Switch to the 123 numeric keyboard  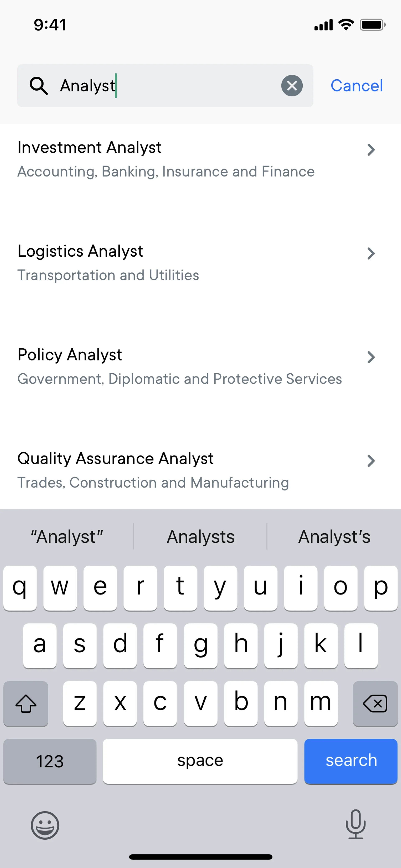pyautogui.click(x=50, y=761)
